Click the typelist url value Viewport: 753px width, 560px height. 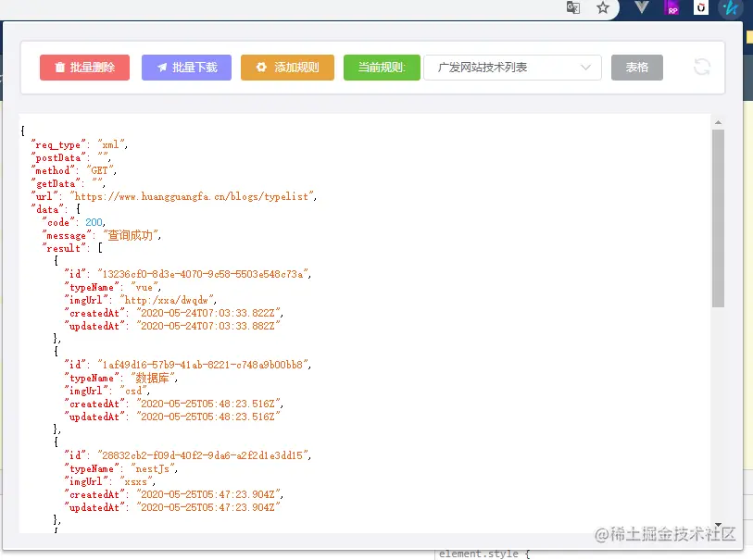click(193, 196)
